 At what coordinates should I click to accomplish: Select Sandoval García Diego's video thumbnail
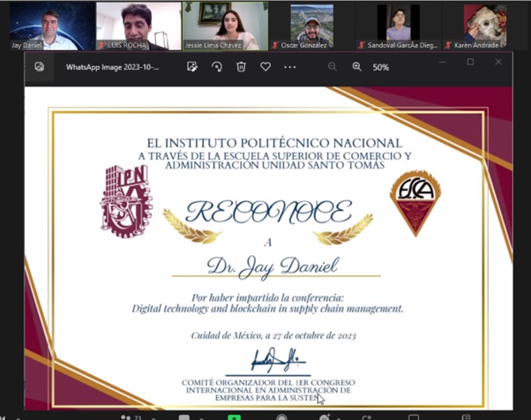tap(399, 26)
